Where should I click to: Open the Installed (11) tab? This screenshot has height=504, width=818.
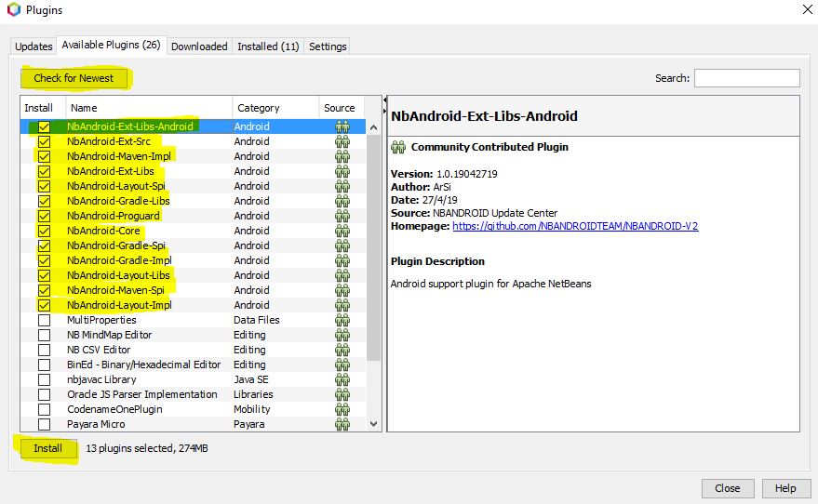[268, 46]
